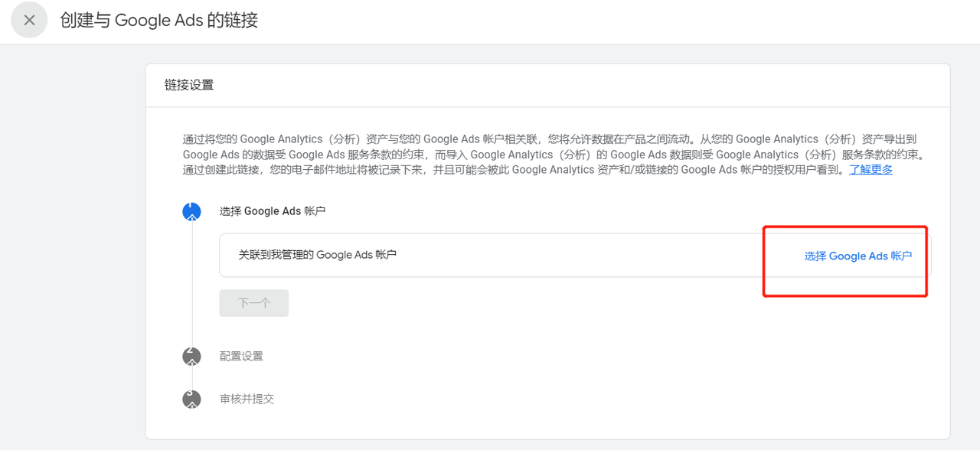Click 选择 Google Ads 帐户 link
980x450 pixels.
(858, 256)
